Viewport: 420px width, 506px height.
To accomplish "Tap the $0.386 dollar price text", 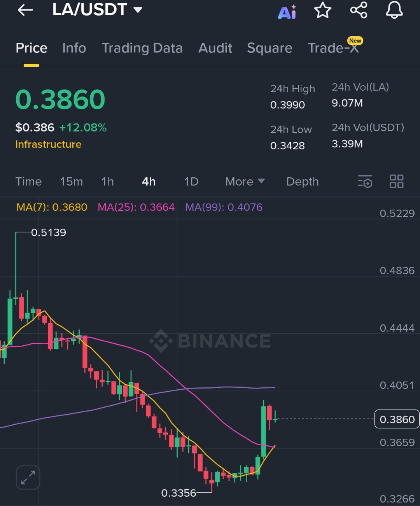I will click(x=35, y=128).
